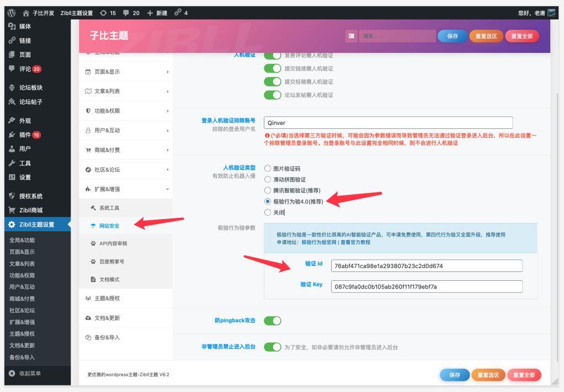Viewport: 564px width, 392px height.
Task: Click the 验证 Id input field
Action: click(x=427, y=266)
